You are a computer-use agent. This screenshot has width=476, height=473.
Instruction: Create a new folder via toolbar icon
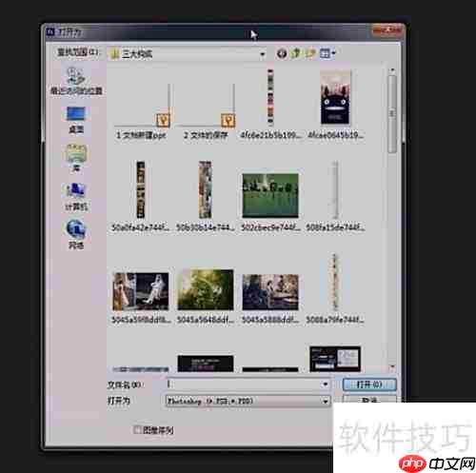tap(310, 53)
